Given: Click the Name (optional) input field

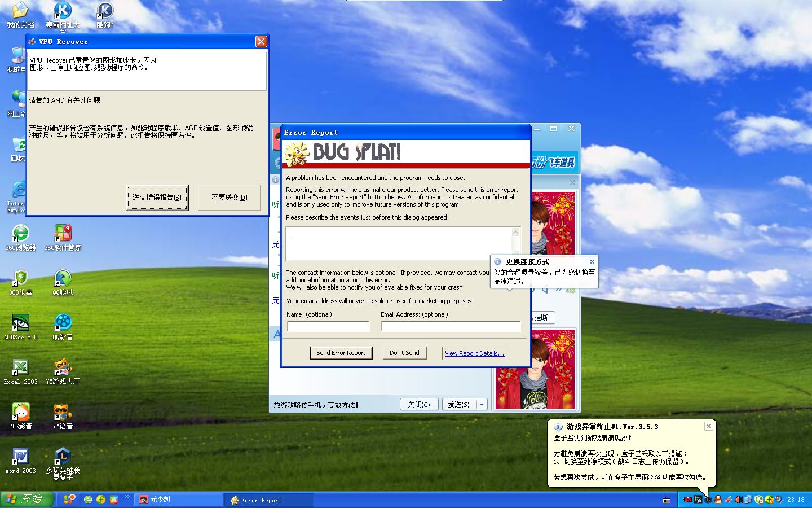Looking at the screenshot, I should pyautogui.click(x=328, y=326).
